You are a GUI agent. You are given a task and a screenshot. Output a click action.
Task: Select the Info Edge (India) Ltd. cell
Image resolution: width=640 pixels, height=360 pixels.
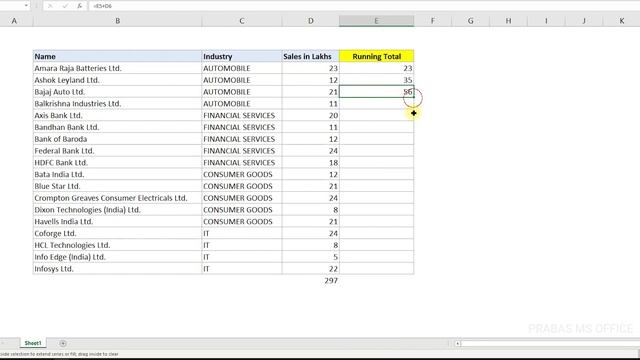pyautogui.click(x=117, y=257)
